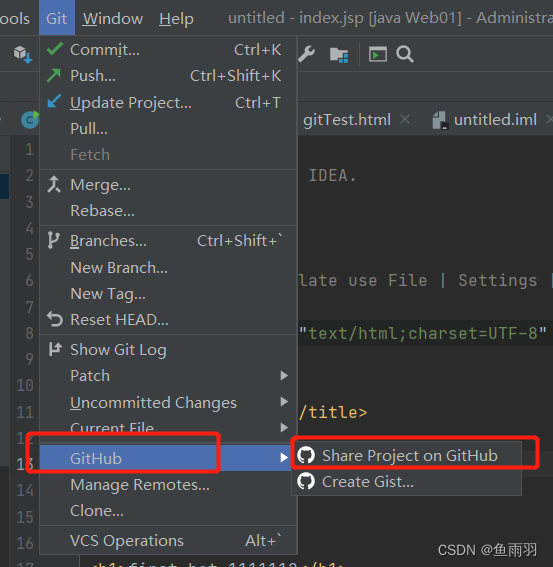This screenshot has height=567, width=553.
Task: Open the Help menu
Action: pos(176,18)
